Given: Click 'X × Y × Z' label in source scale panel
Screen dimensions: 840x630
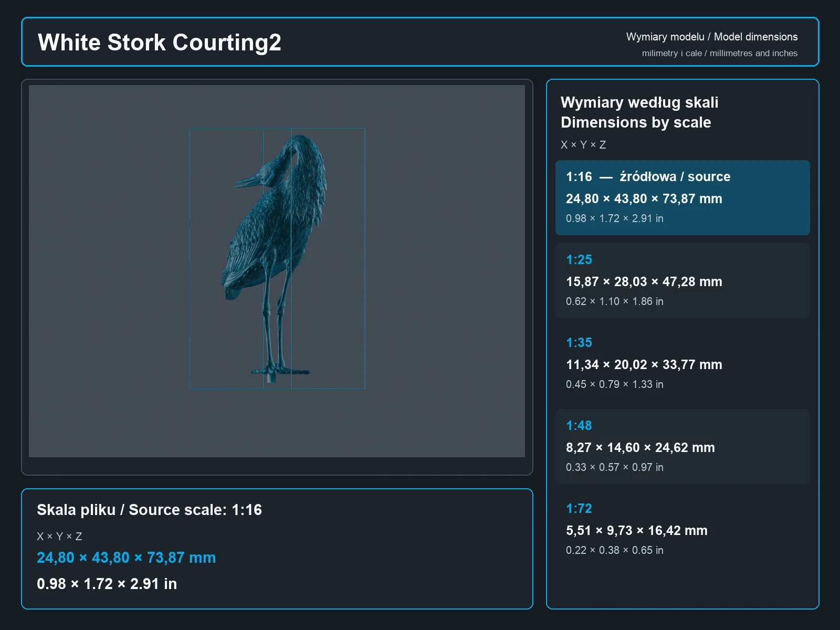Looking at the screenshot, I should pos(59,537).
